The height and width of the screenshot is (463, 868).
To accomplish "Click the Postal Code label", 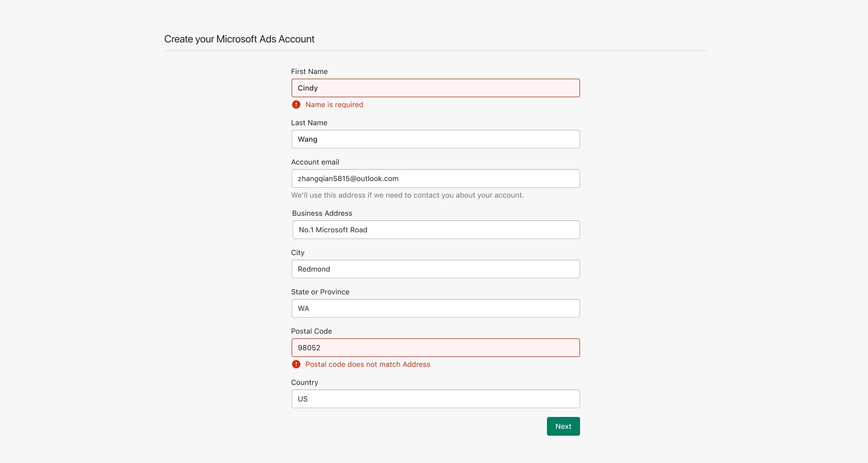I will point(311,331).
